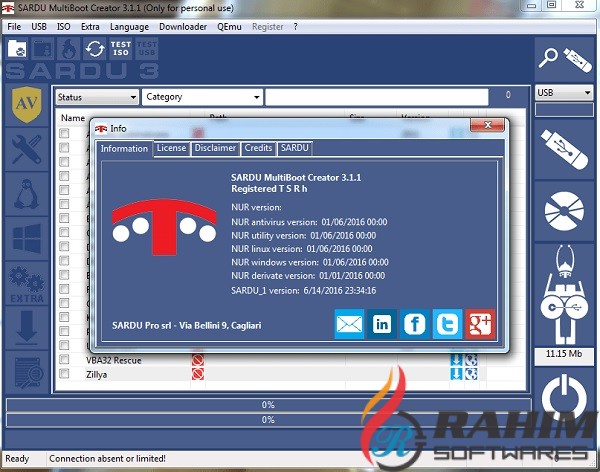The height and width of the screenshot is (472, 600).
Task: Expand the USB drive dropdown
Action: click(564, 93)
